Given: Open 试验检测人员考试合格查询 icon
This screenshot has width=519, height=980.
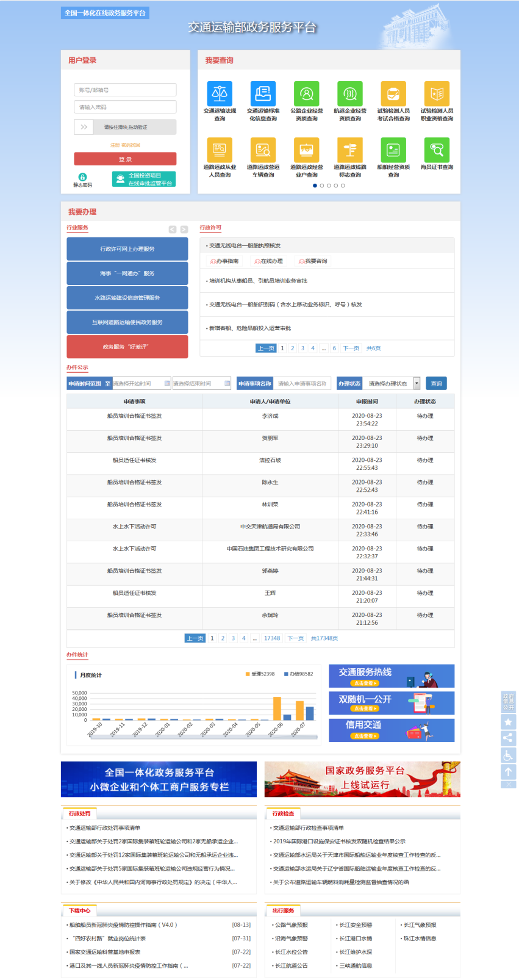Looking at the screenshot, I should [x=393, y=93].
